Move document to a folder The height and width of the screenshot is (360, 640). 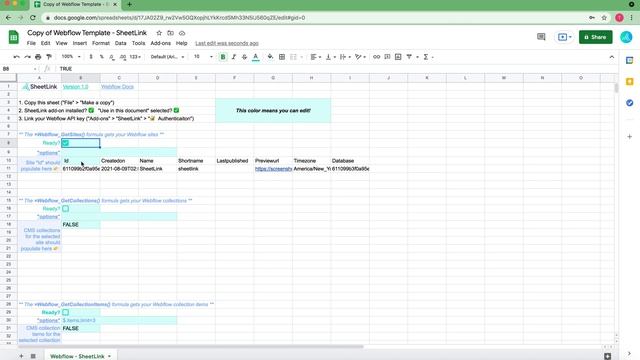tap(171, 33)
